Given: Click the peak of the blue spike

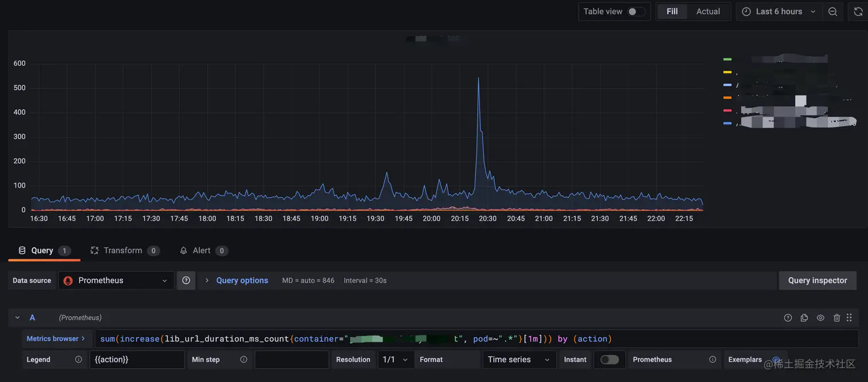Looking at the screenshot, I should [x=479, y=78].
